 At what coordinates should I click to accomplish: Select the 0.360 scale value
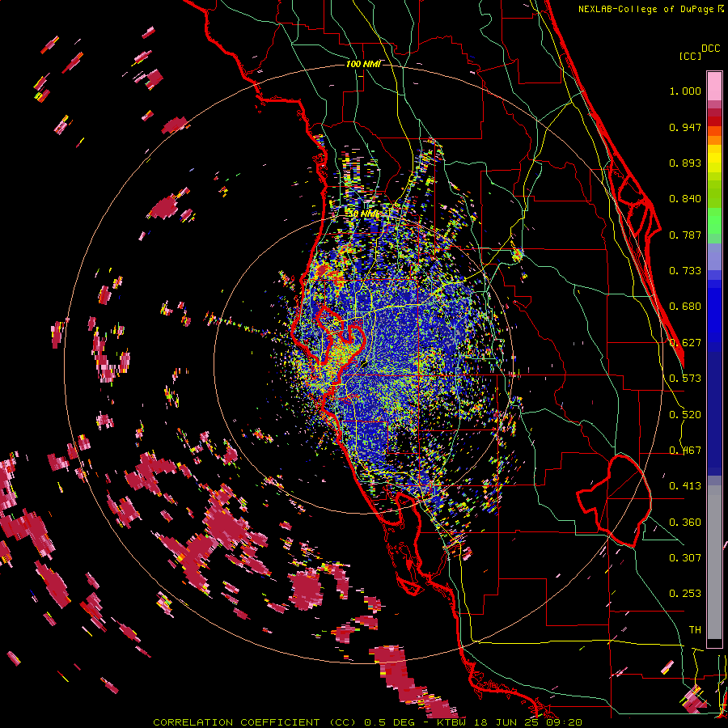[x=685, y=523]
